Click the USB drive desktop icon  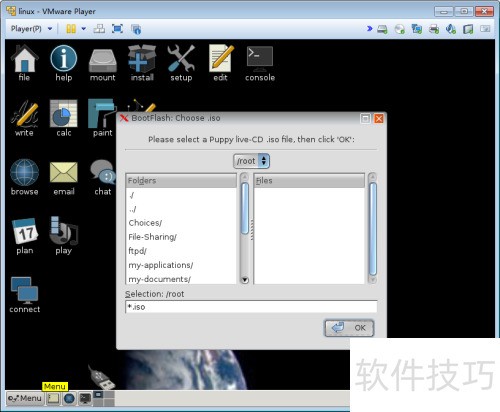pyautogui.click(x=102, y=378)
